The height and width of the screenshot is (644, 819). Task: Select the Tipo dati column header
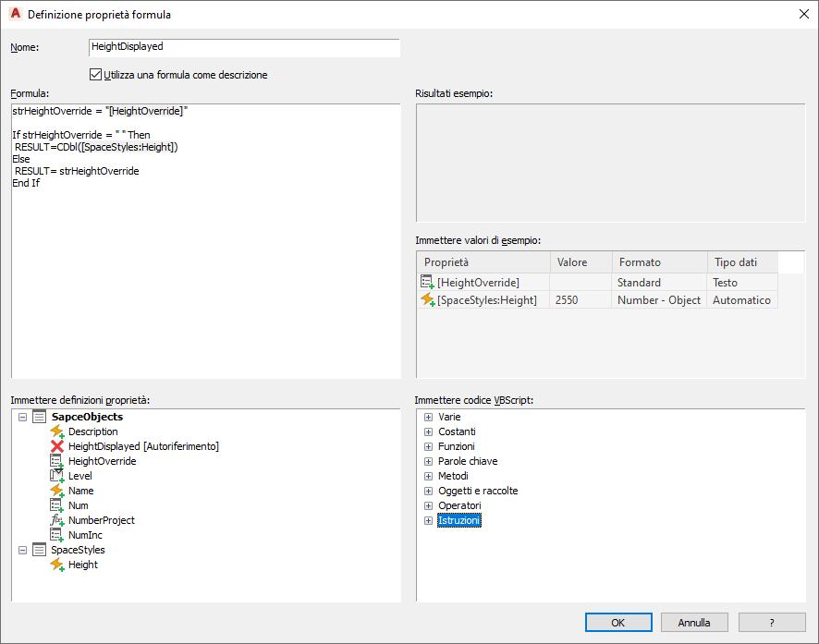click(743, 262)
